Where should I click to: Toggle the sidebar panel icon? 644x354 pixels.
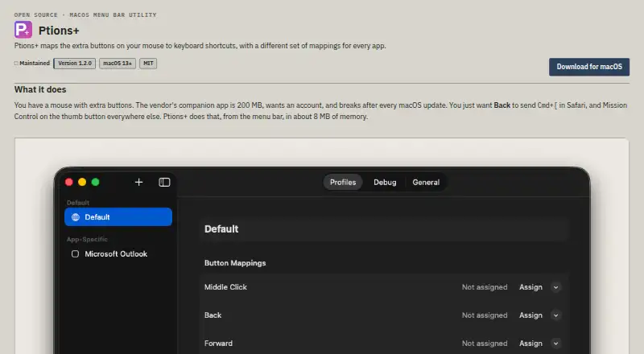point(164,182)
